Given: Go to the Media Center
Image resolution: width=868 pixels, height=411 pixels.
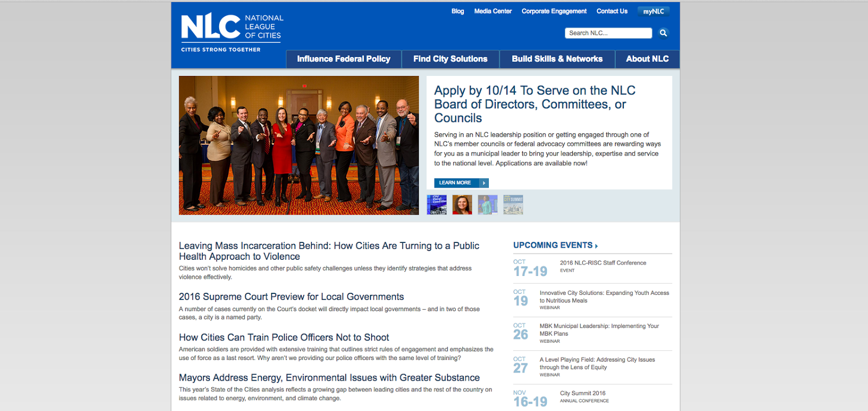Looking at the screenshot, I should (493, 11).
